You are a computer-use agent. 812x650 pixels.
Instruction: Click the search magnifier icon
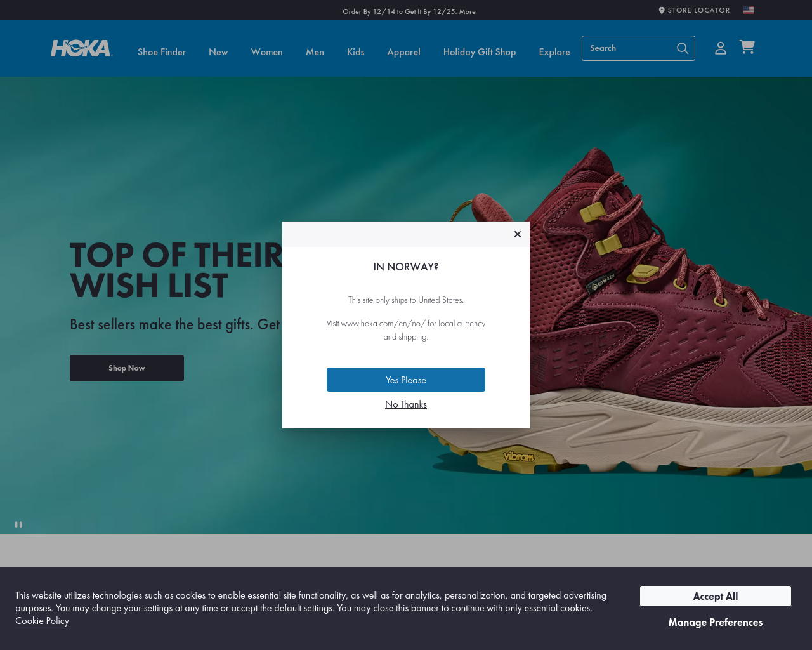[x=683, y=48]
